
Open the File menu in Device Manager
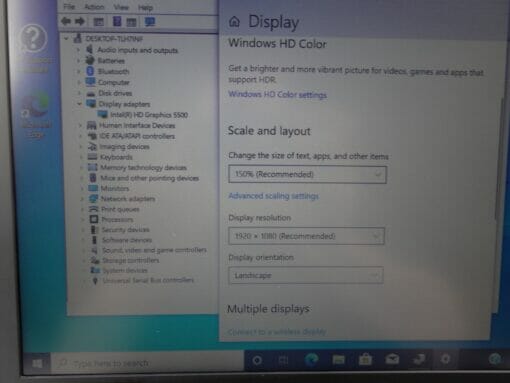click(69, 7)
